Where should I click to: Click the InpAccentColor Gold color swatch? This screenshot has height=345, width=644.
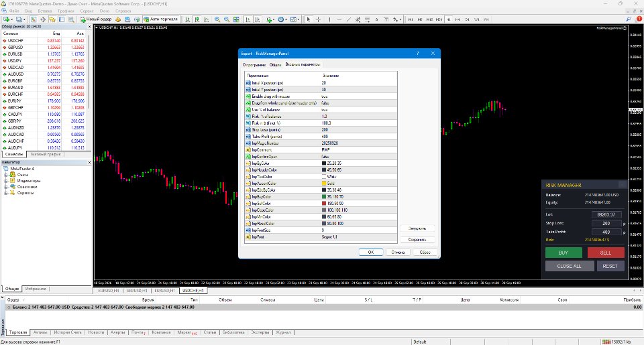point(323,184)
